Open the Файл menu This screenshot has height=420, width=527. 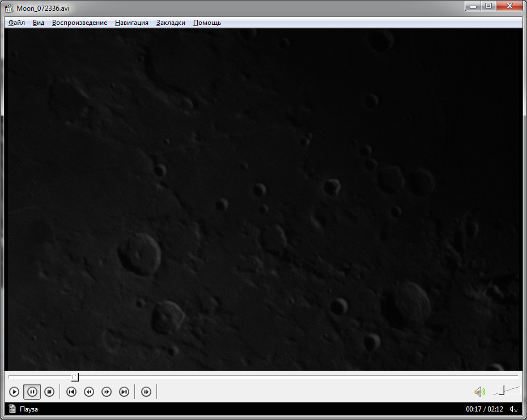click(x=17, y=23)
